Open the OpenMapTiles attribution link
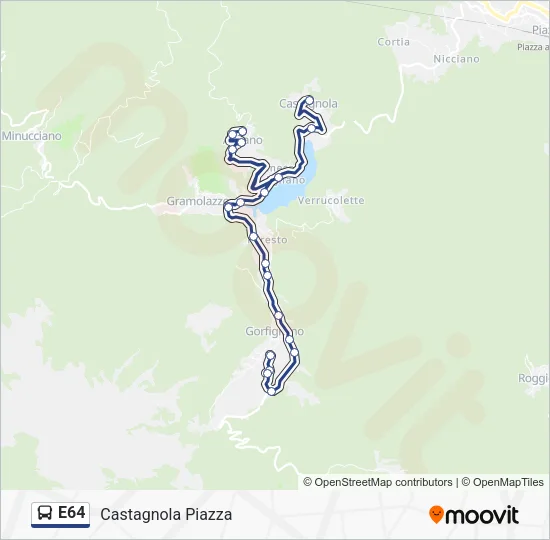This screenshot has width=550, height=540. 503,482
